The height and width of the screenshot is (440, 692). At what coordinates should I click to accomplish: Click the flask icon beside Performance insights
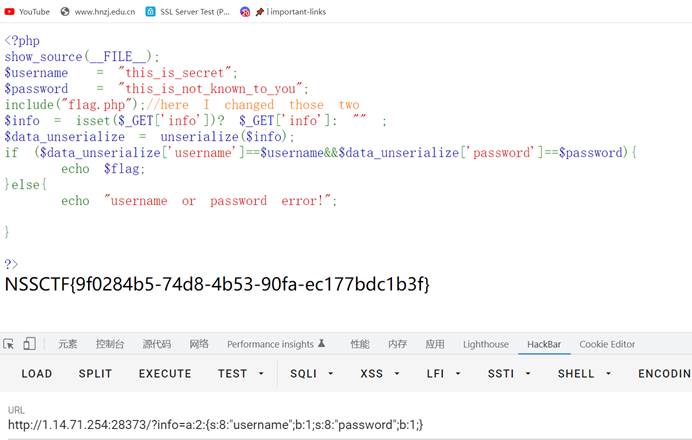[x=322, y=344]
